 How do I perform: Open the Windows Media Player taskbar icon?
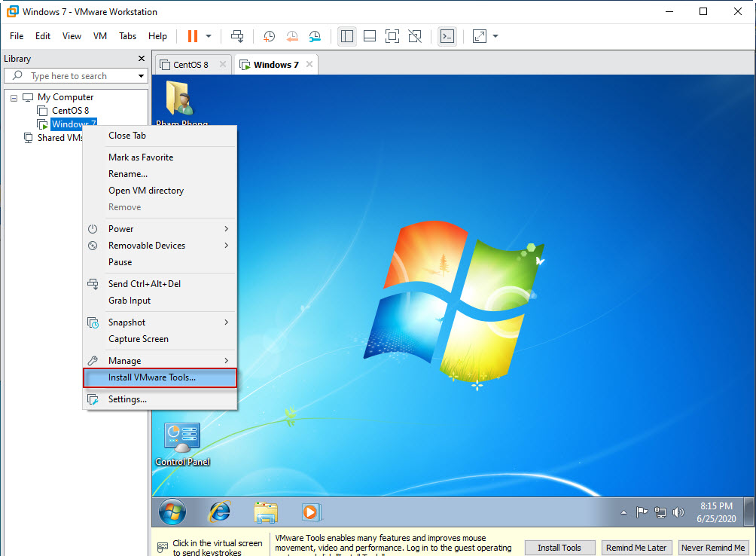[310, 512]
